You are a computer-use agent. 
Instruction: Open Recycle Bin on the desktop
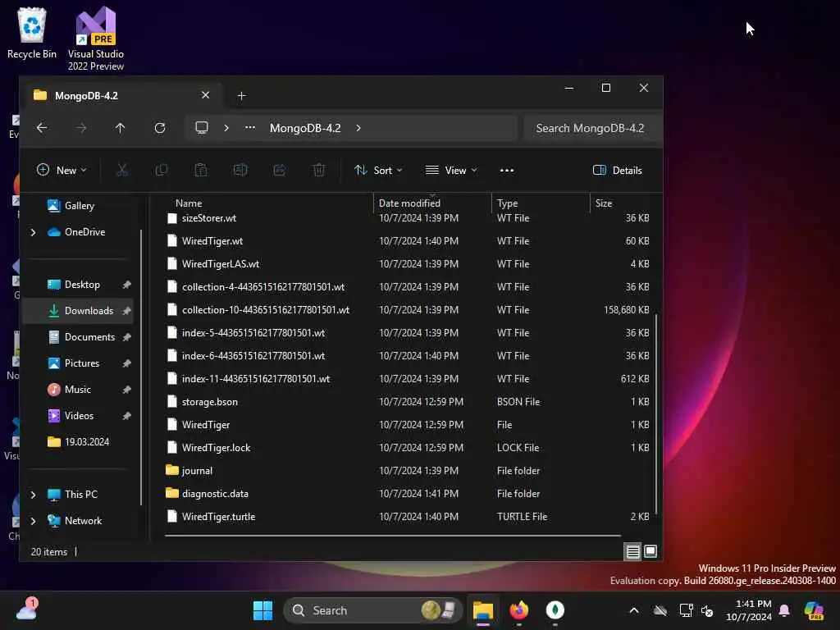coord(32,33)
